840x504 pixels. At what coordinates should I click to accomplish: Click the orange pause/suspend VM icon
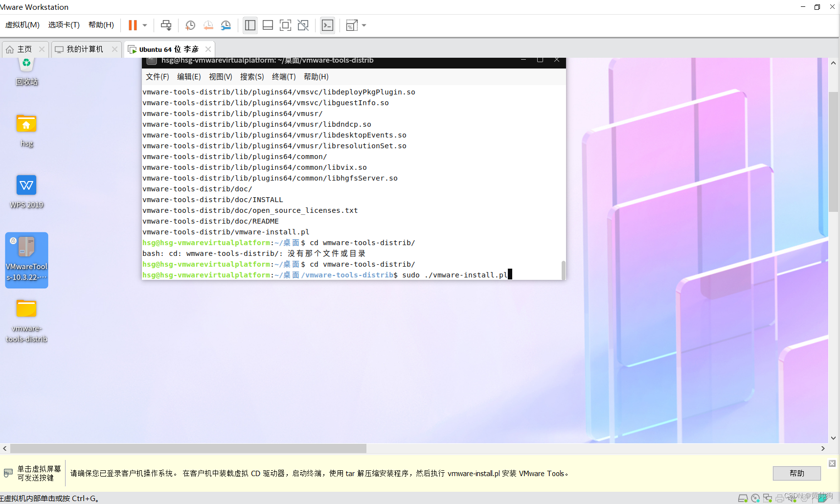tap(133, 25)
